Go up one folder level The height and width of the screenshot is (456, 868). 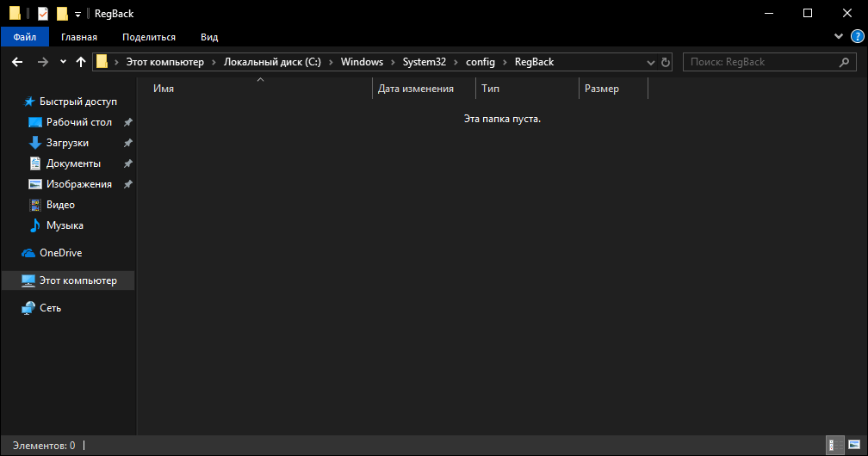pyautogui.click(x=81, y=62)
